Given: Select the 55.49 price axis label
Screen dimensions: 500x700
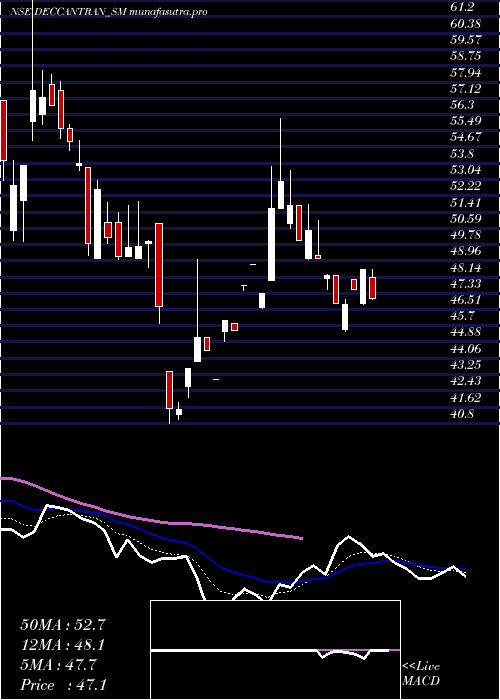Looking at the screenshot, I should (x=466, y=121).
